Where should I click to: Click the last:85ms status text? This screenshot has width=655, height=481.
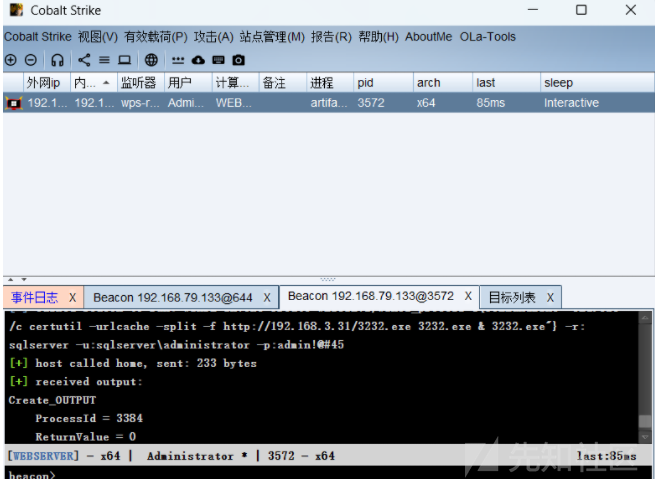click(x=607, y=456)
